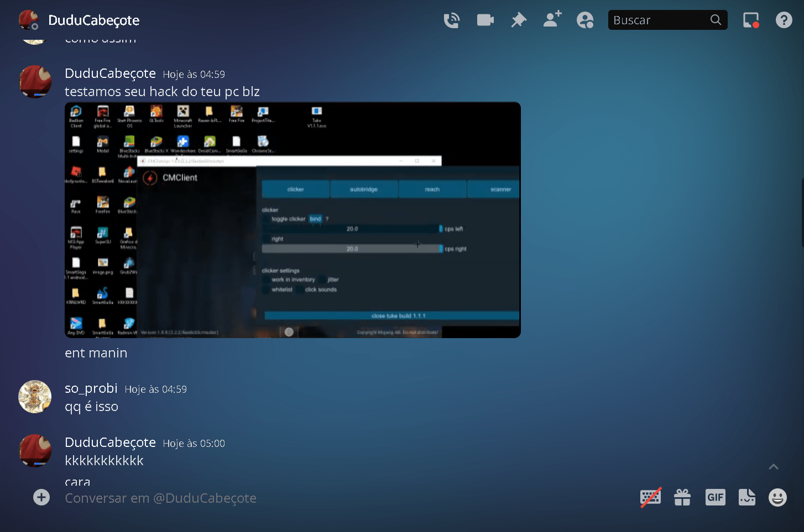Open the sticker picker
Image resolution: width=804 pixels, height=532 pixels.
(747, 497)
